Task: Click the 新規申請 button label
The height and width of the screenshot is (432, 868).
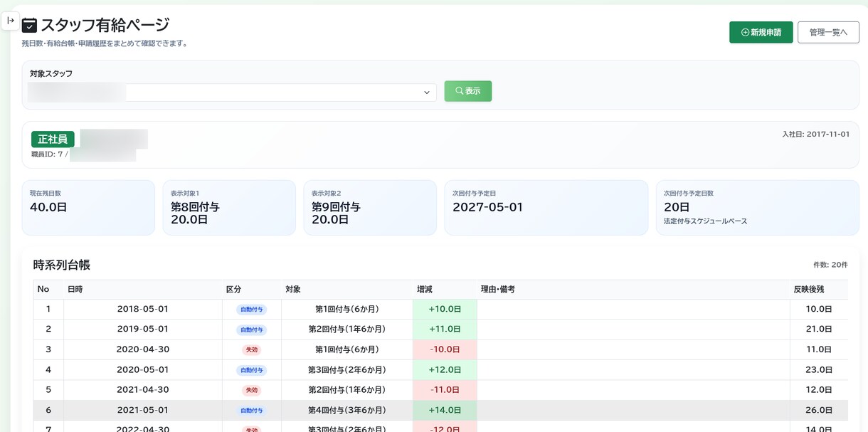Action: pyautogui.click(x=766, y=32)
